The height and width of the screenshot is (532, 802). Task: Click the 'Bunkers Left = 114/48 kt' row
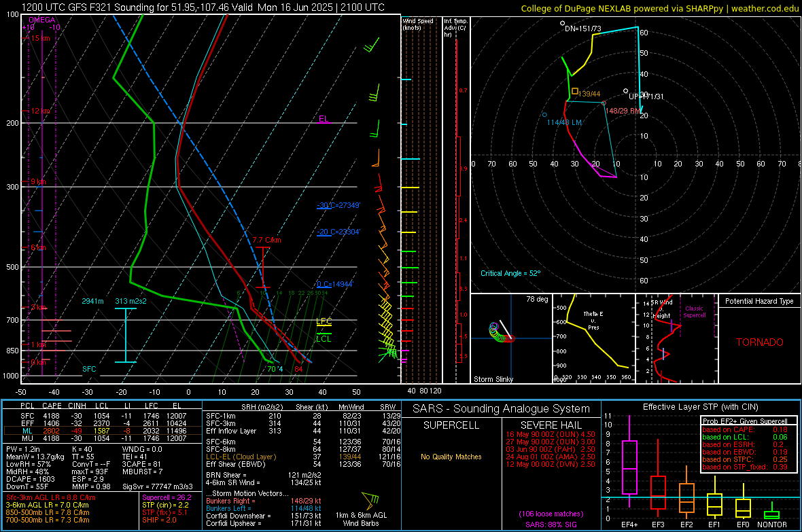click(264, 508)
